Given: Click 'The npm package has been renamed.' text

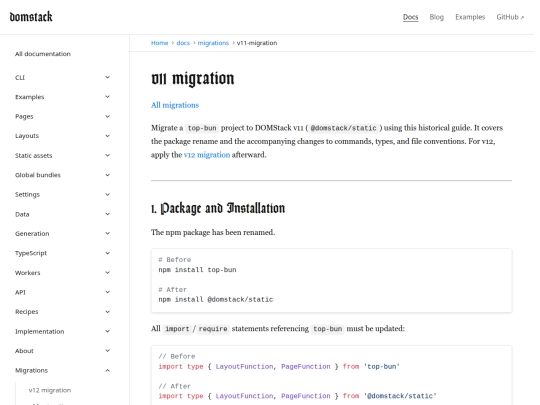Looking at the screenshot, I should pos(213,232).
